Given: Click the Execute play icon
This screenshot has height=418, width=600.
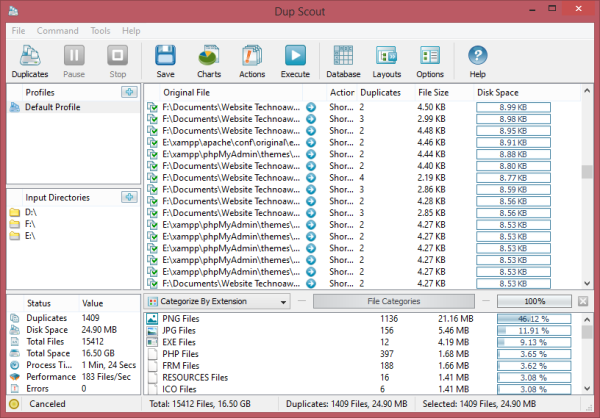Looking at the screenshot, I should [x=295, y=56].
